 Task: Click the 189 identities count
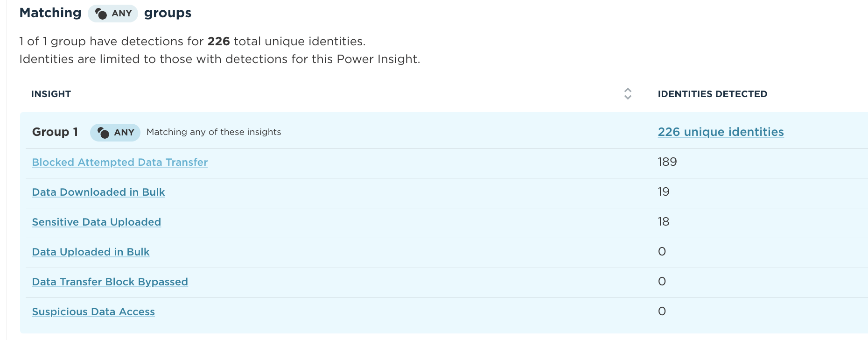[x=667, y=162]
